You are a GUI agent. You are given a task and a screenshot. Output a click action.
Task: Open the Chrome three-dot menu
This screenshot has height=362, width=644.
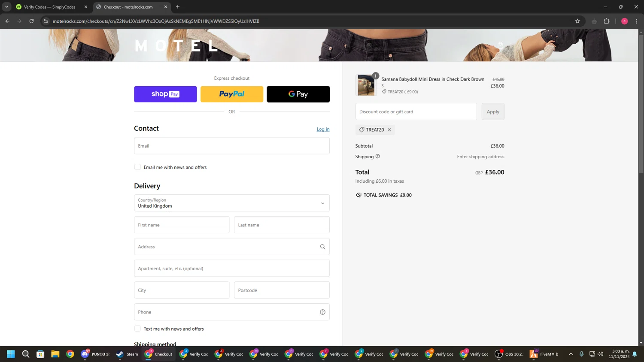click(x=637, y=21)
